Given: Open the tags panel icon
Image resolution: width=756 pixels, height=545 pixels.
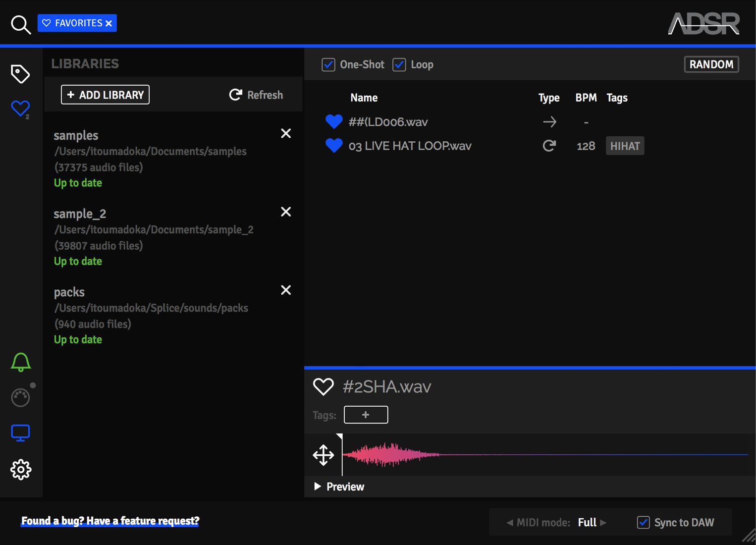Looking at the screenshot, I should (20, 74).
